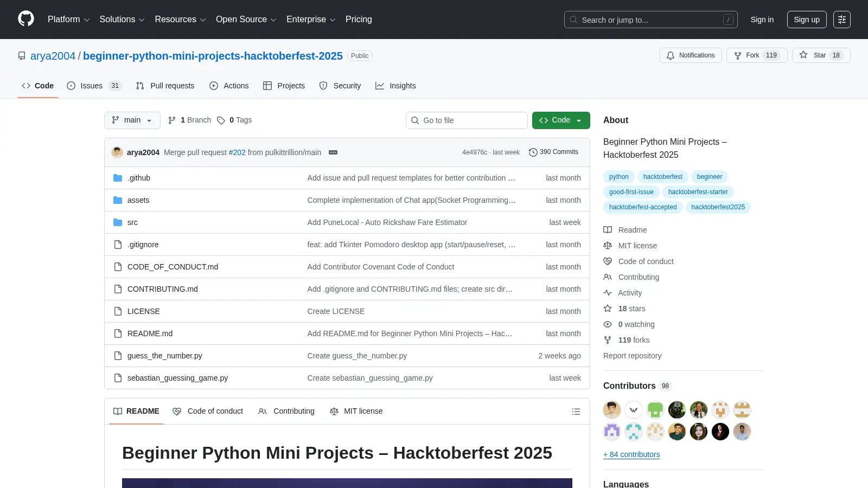The width and height of the screenshot is (868, 488).
Task: Open sebastian_guessing_game.py file
Action: click(177, 378)
